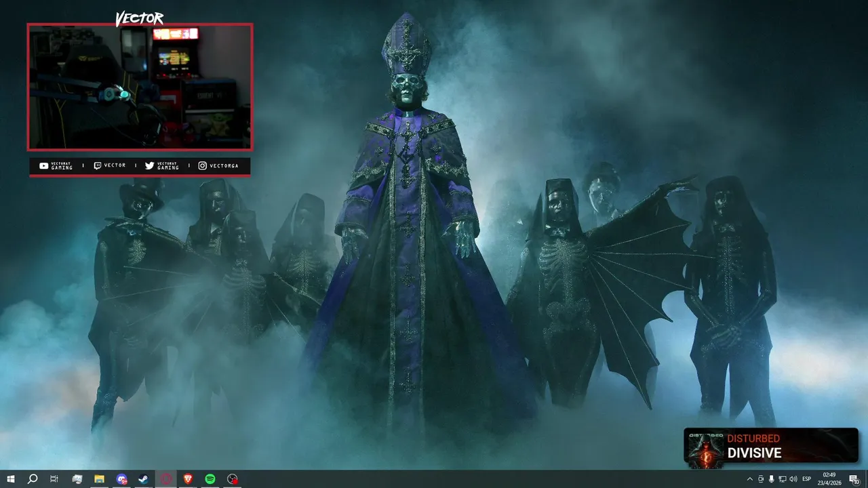868x488 pixels.
Task: Click the DIVISIVE song title text
Action: pyautogui.click(x=755, y=453)
